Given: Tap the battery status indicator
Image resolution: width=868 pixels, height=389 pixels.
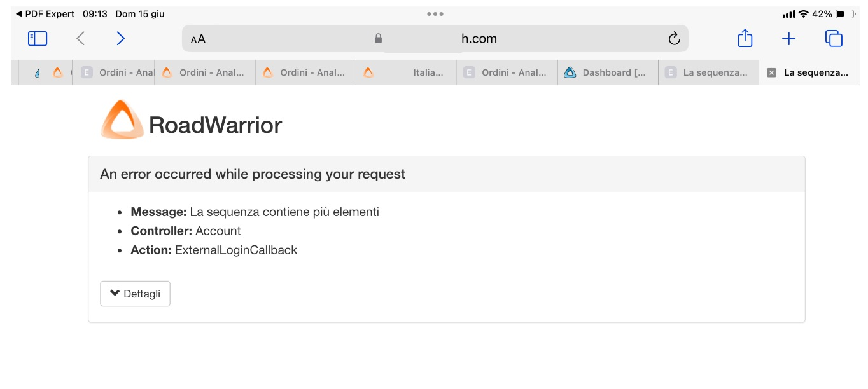Looking at the screenshot, I should 844,14.
